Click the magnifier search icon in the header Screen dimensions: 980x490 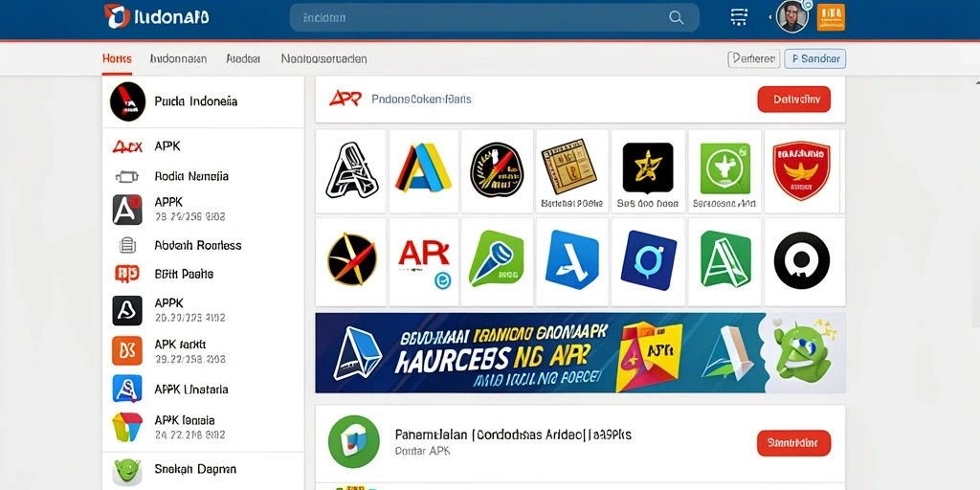[677, 17]
